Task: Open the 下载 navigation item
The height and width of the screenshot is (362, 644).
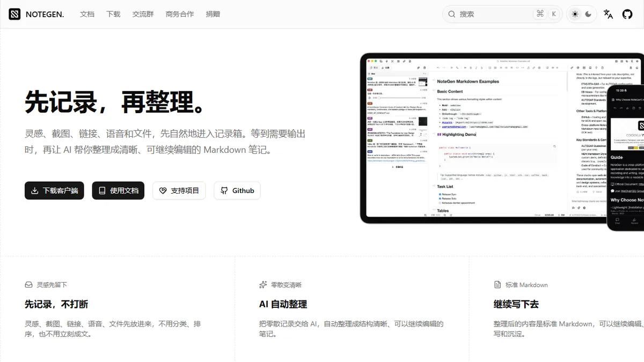Action: [x=114, y=14]
